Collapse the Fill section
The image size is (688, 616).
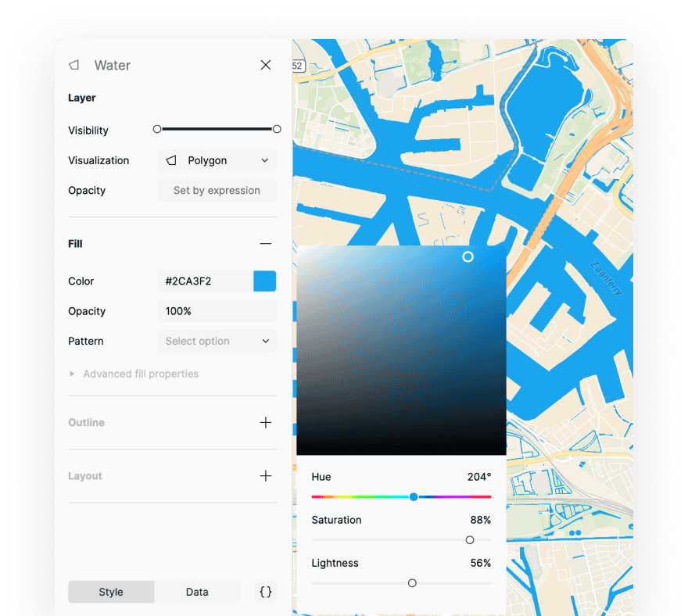point(266,243)
